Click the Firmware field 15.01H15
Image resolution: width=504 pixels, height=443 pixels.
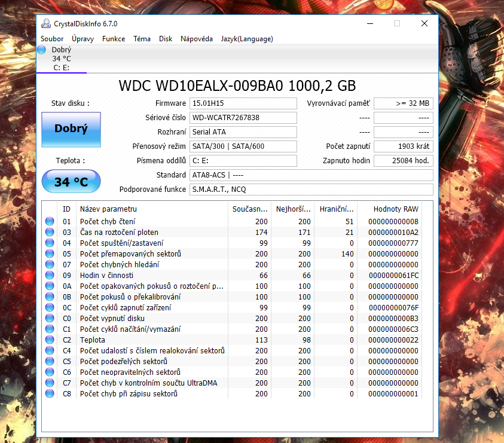pyautogui.click(x=243, y=103)
